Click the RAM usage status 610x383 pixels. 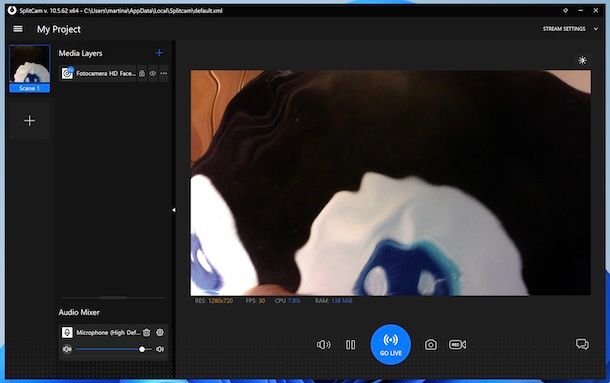coord(333,300)
